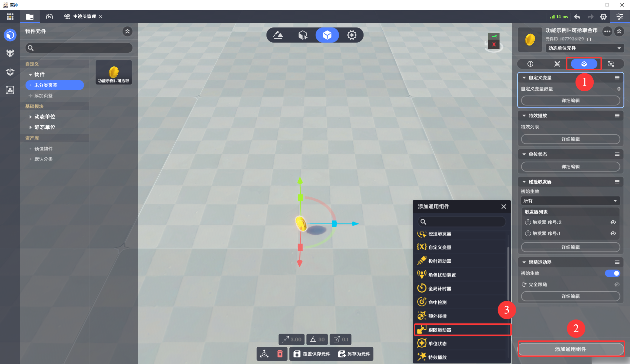Open settings gear icon in top bar
This screenshot has width=630, height=364.
(603, 17)
